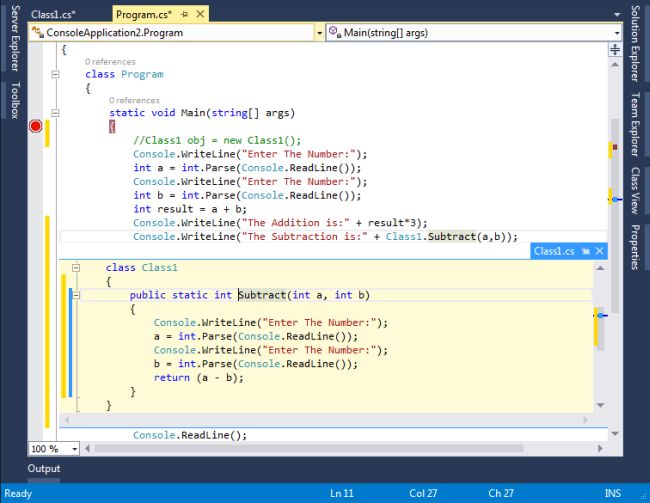The image size is (650, 503).
Task: Switch to the Class1.cs tab
Action: pyautogui.click(x=52, y=15)
